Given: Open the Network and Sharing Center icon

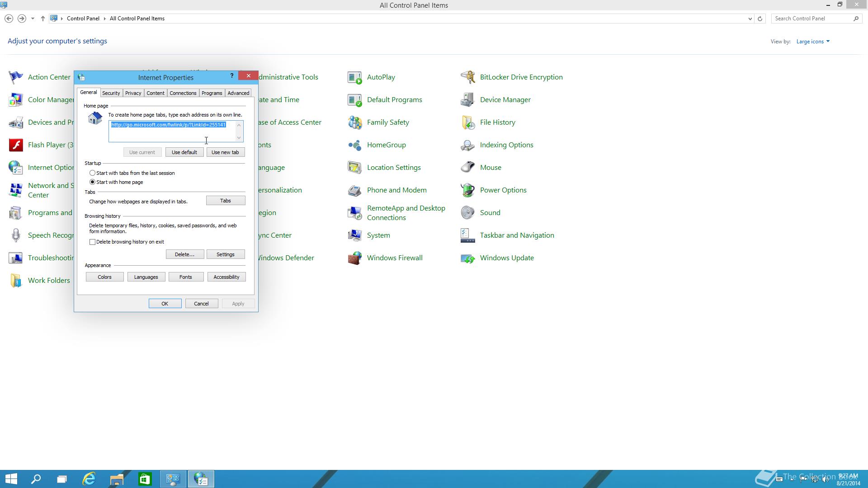Looking at the screenshot, I should 16,190.
